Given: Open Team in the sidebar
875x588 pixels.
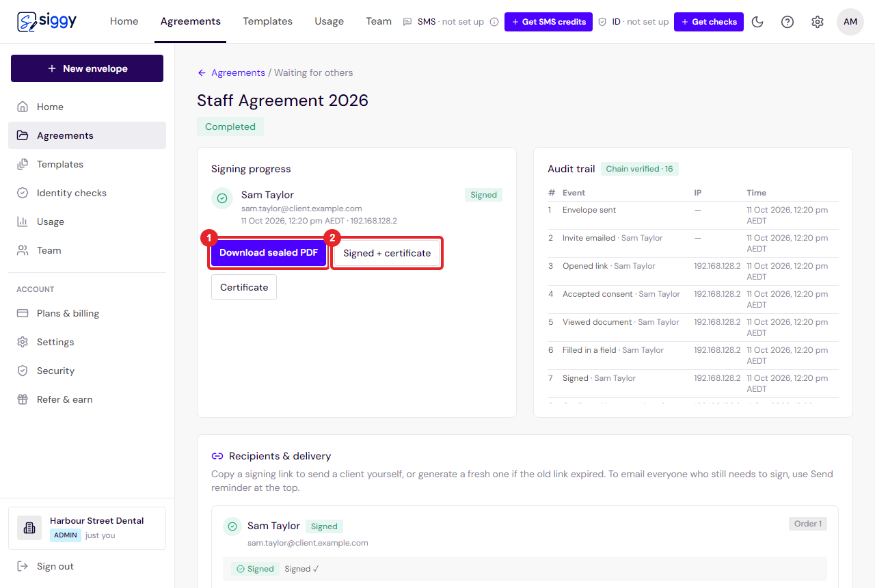Looking at the screenshot, I should [x=87, y=250].
